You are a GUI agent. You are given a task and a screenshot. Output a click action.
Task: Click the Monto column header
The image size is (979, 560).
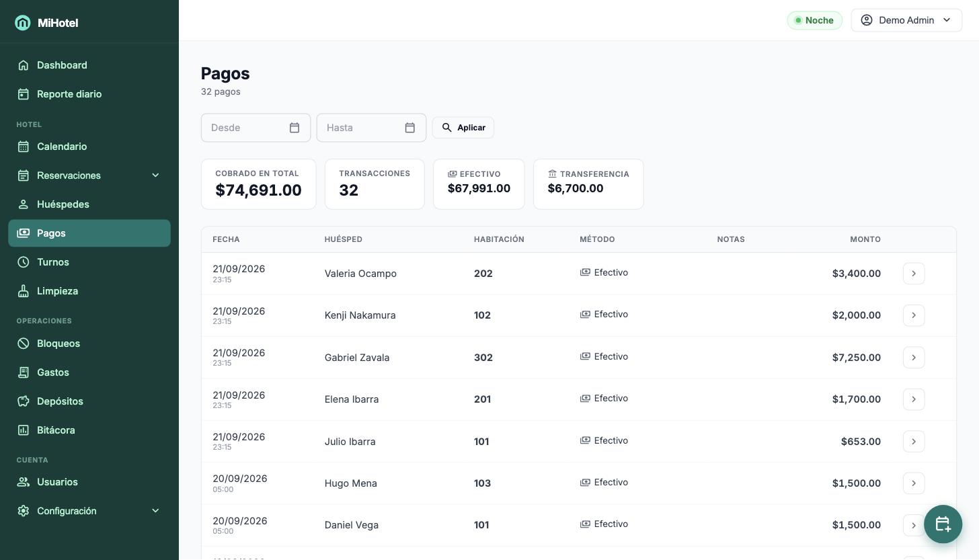[865, 239]
